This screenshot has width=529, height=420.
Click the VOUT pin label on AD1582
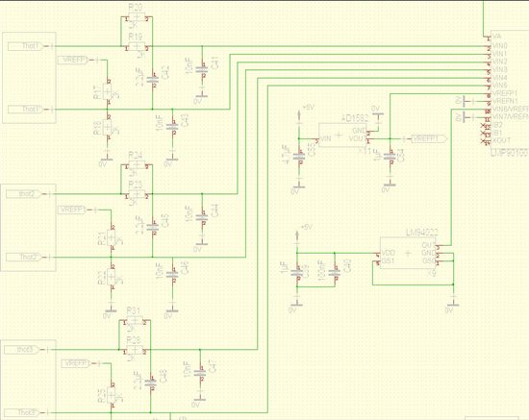click(x=356, y=138)
